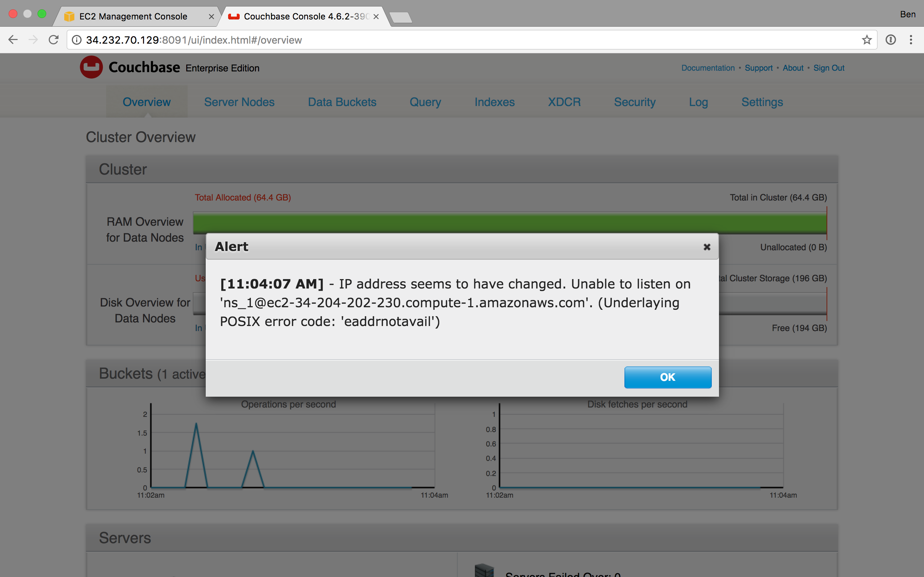Screen dimensions: 924x577
Task: Click the Sign Out link
Action: click(x=829, y=68)
